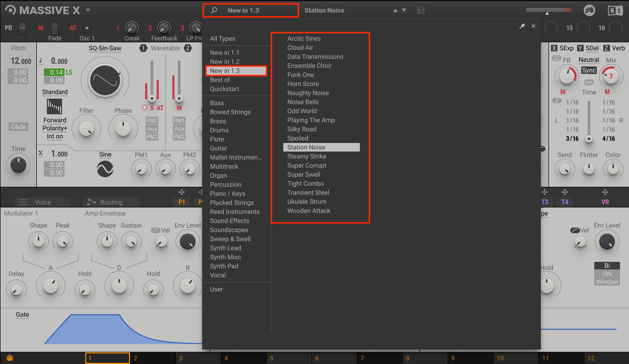Viewport: 629px width, 364px height.
Task: Load the previous preset with up arrow
Action: tap(395, 10)
